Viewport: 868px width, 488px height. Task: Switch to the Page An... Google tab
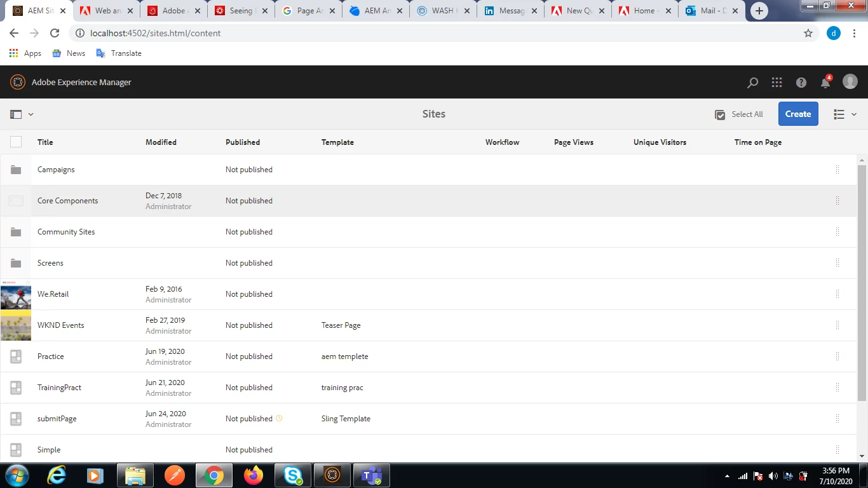click(308, 11)
